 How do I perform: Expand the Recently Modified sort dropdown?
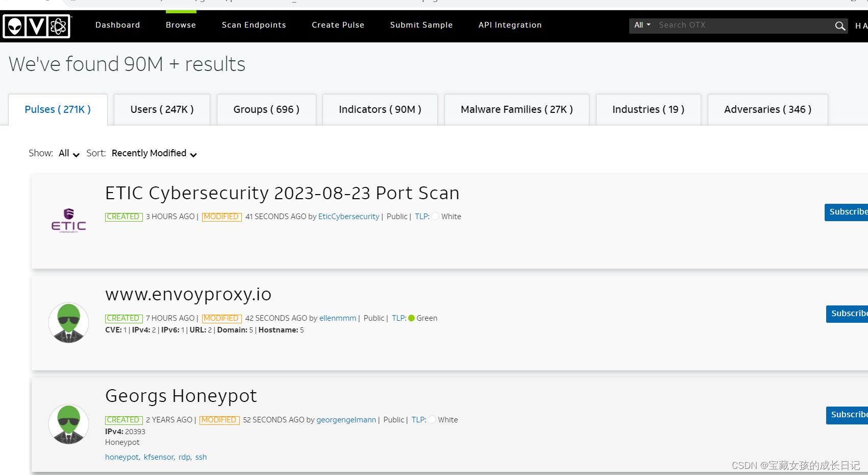click(154, 153)
